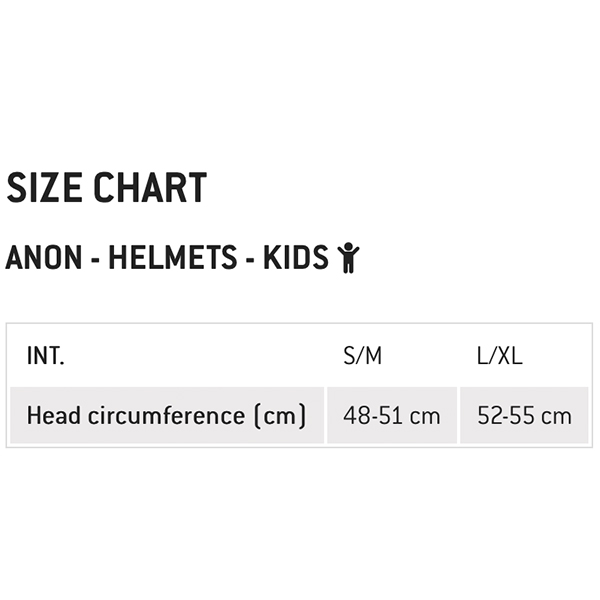This screenshot has width=600, height=600.
Task: Select the L/XL size column header
Action: pyautogui.click(x=499, y=356)
